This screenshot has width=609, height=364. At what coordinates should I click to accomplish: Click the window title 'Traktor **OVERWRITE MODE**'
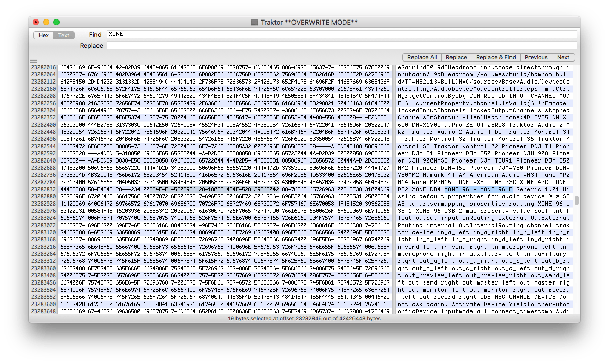309,22
